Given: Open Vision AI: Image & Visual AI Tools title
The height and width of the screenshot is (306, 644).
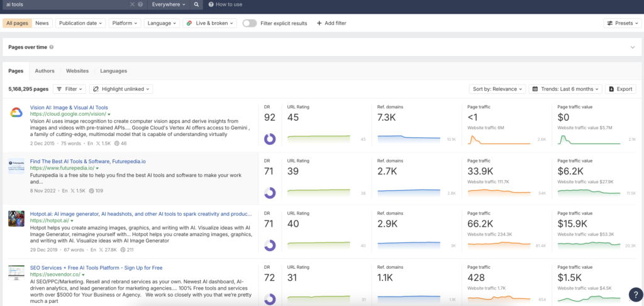Looking at the screenshot, I should point(69,107).
